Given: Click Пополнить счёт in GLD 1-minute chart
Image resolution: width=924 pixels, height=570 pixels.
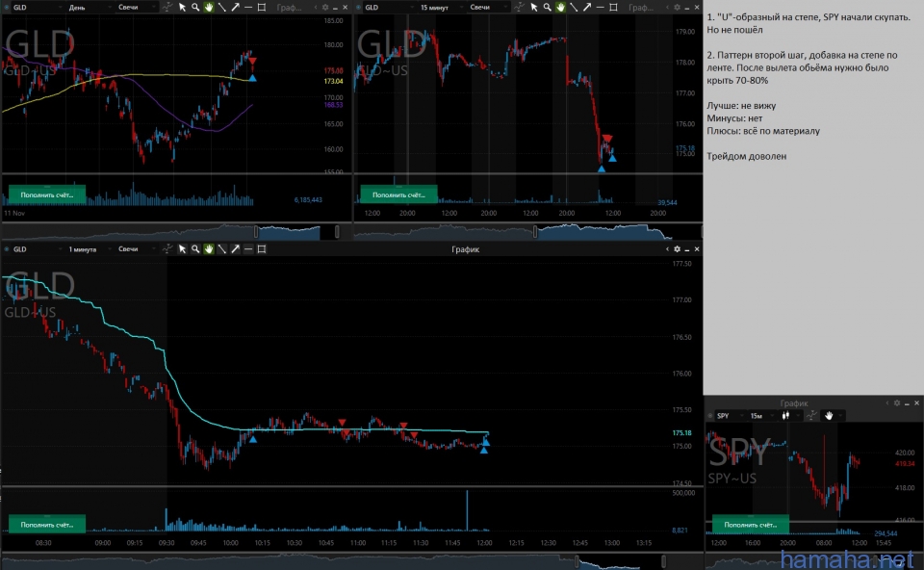Looking at the screenshot, I should point(47,524).
